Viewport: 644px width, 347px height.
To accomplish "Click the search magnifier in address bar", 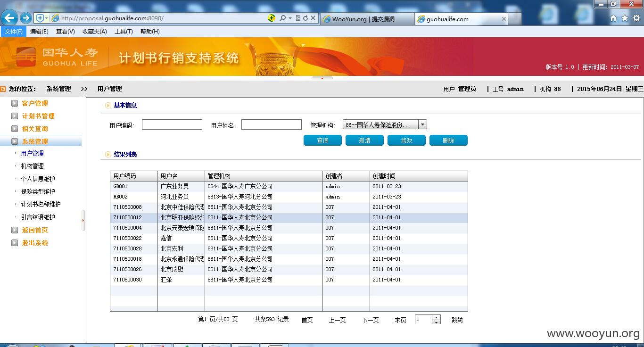I will [x=282, y=18].
